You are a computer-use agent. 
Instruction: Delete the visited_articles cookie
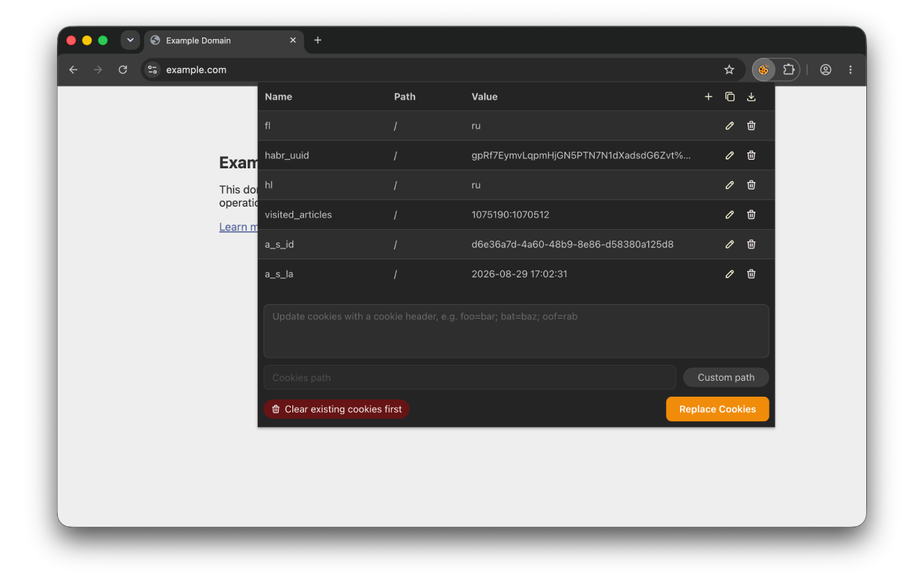point(751,215)
